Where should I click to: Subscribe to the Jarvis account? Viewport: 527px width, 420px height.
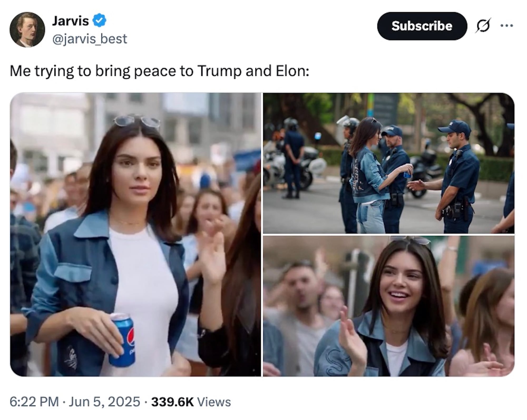(x=422, y=26)
